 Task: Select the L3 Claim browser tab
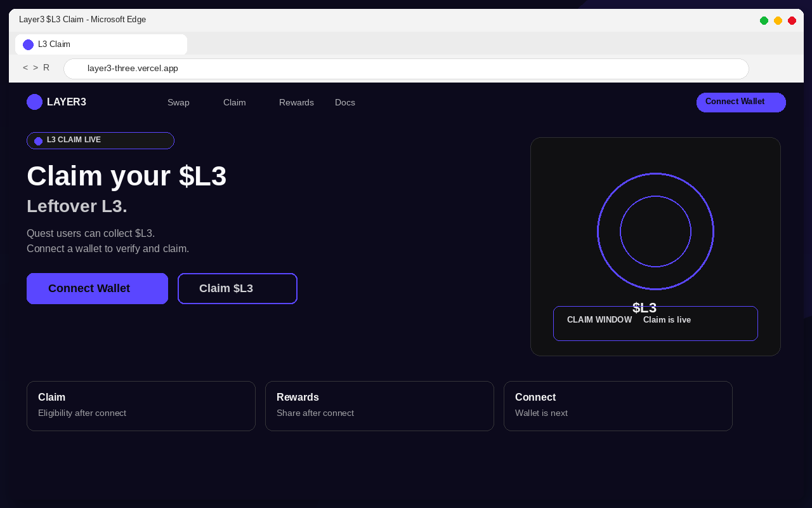click(x=101, y=44)
